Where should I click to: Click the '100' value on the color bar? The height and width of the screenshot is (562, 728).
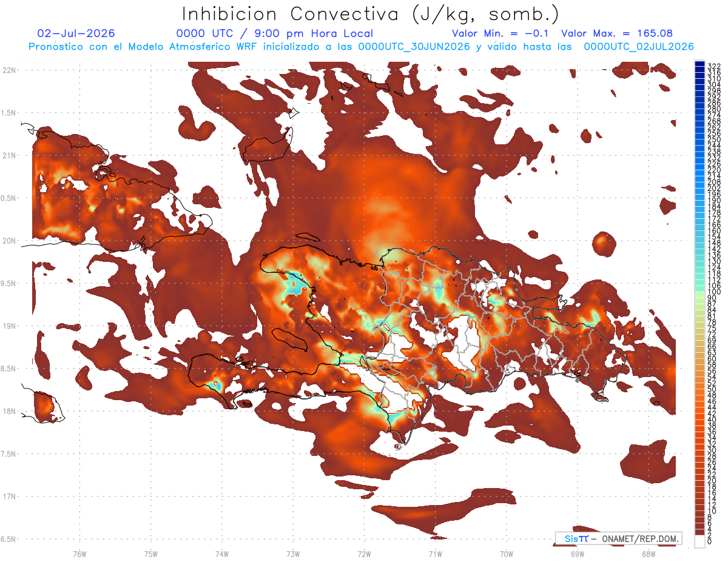[714, 292]
